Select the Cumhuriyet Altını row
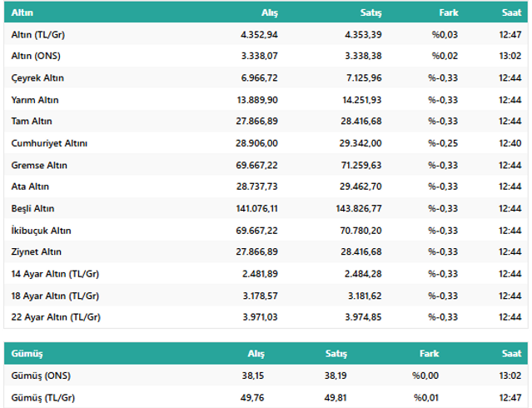 pyautogui.click(x=49, y=143)
